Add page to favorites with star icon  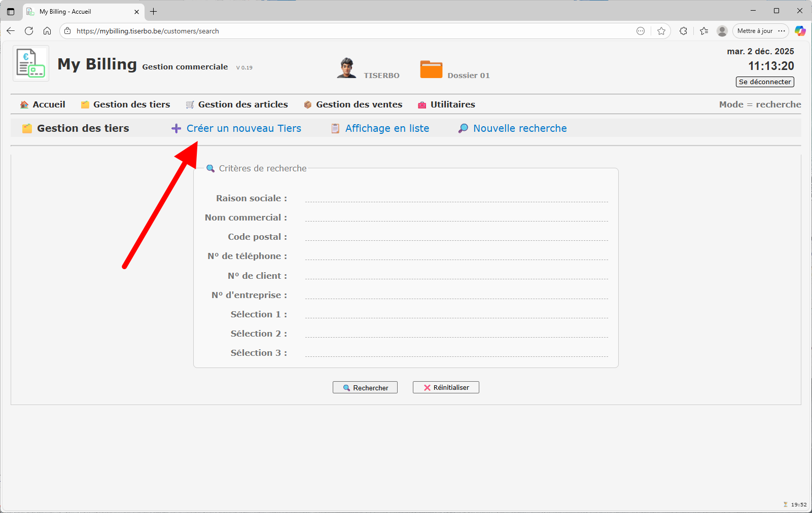pos(661,31)
